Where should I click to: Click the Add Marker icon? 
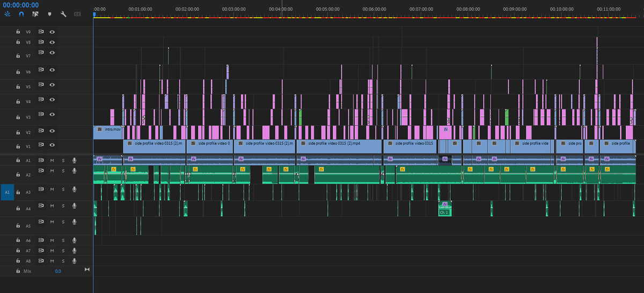coord(49,14)
